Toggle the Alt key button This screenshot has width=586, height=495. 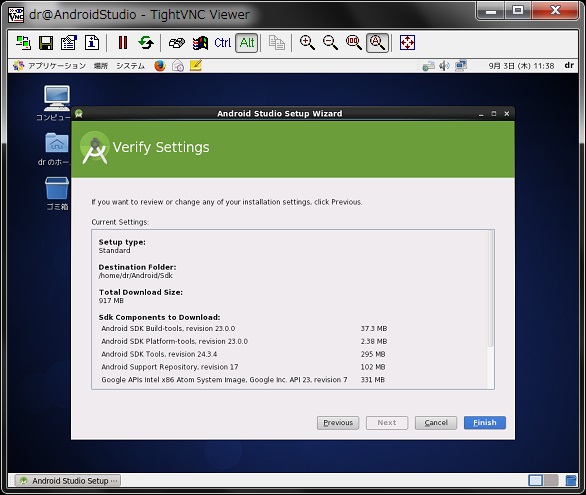pos(247,43)
